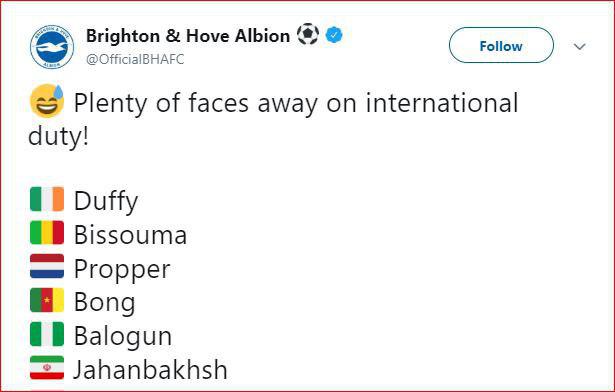Click the Brighton & Hove Albion profile avatar
The height and width of the screenshot is (392, 615).
click(52, 47)
